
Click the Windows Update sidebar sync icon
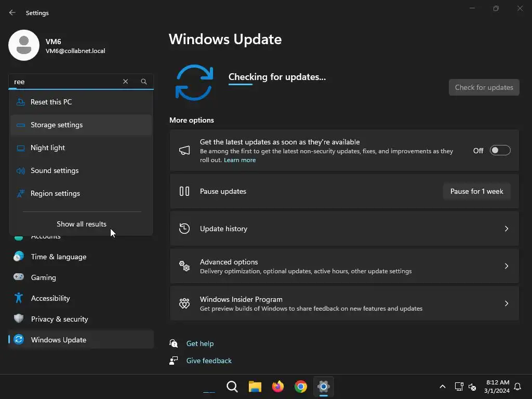pos(19,339)
